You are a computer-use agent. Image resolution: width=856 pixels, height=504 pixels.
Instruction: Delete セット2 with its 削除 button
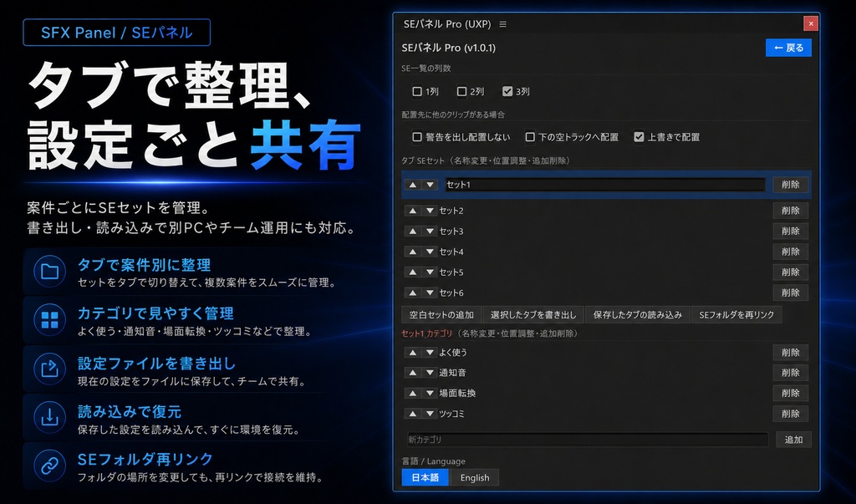click(x=791, y=211)
